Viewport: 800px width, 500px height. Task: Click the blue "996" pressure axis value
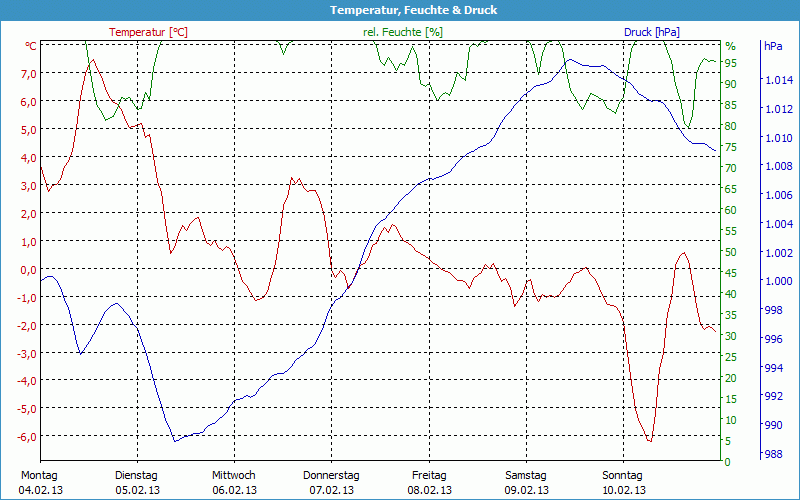pyautogui.click(x=772, y=339)
